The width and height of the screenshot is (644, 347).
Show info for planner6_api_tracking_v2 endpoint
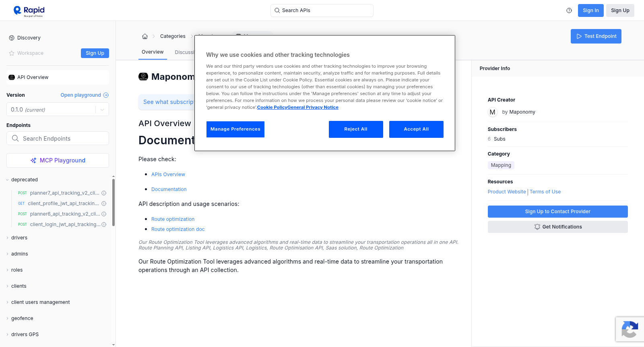point(104,214)
